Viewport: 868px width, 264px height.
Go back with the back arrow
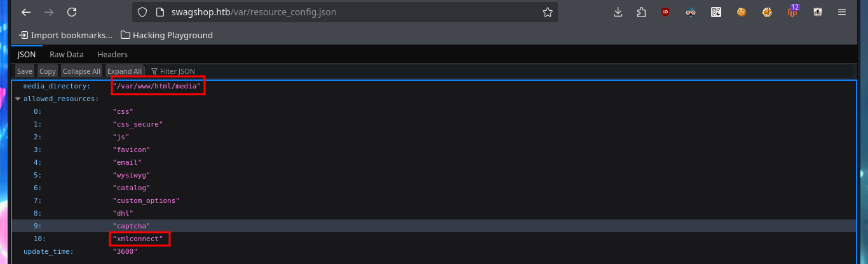point(25,12)
